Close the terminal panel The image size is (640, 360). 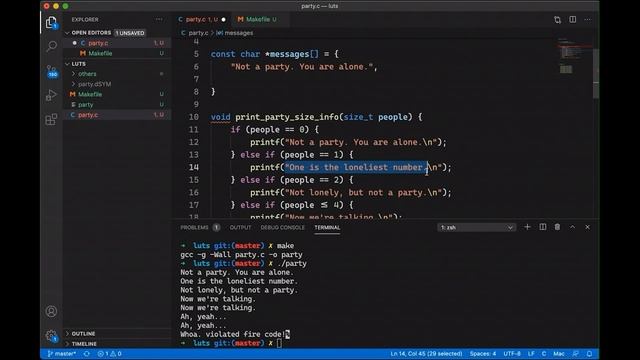[587, 227]
